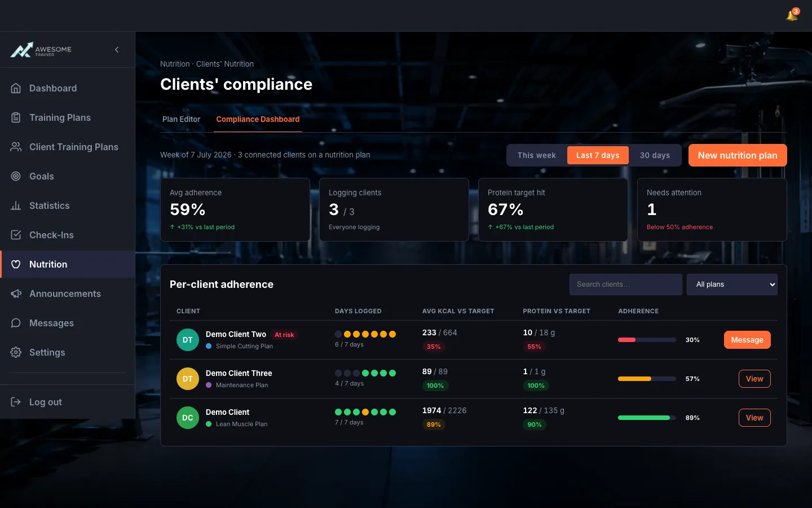812x508 pixels.
Task: View Demo Client Three details
Action: [x=754, y=379]
